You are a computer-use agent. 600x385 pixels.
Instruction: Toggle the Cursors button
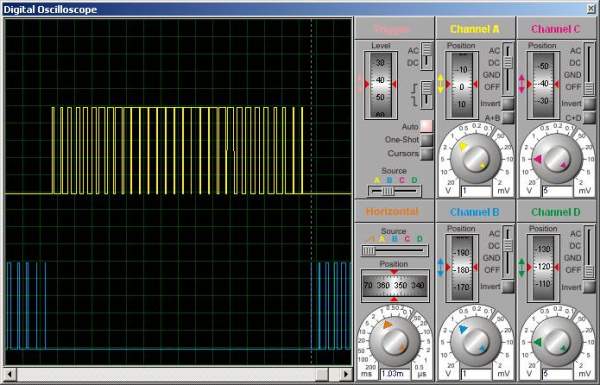[426, 153]
